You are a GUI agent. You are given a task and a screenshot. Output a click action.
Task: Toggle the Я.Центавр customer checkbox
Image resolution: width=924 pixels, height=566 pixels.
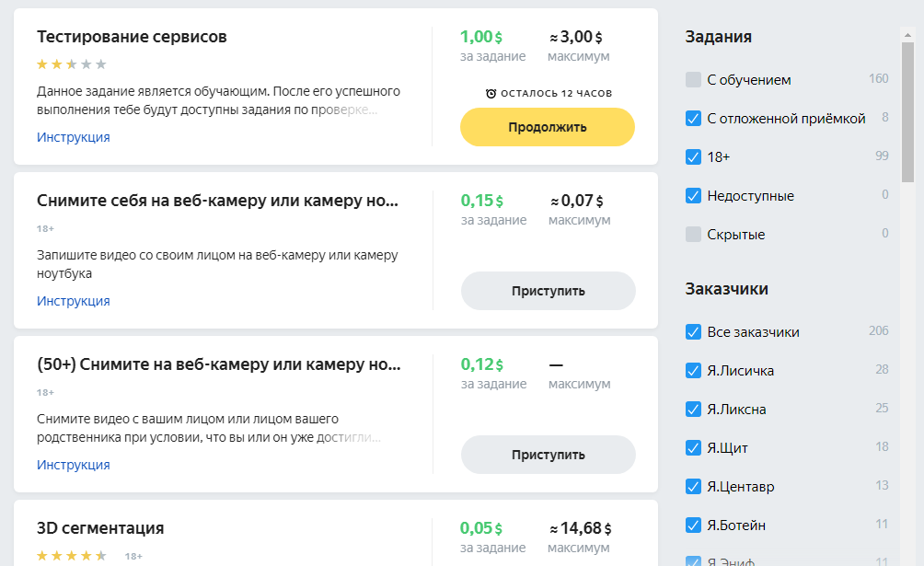pyautogui.click(x=694, y=487)
